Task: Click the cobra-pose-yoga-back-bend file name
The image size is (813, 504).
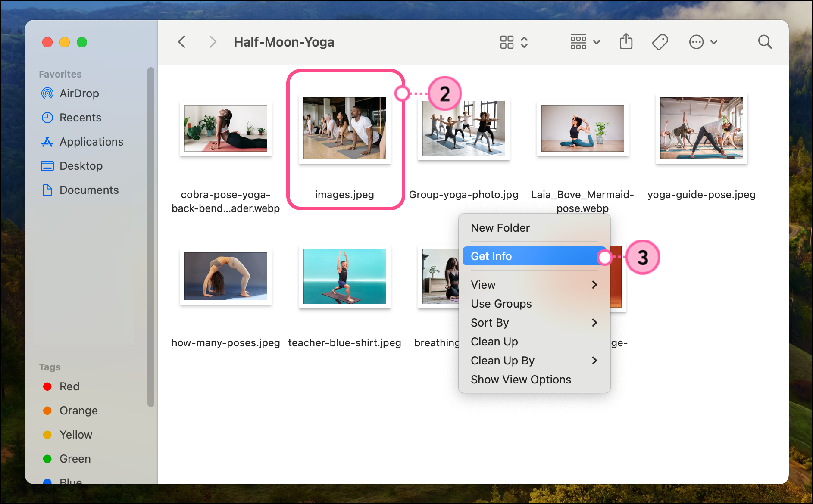Action: click(x=226, y=202)
